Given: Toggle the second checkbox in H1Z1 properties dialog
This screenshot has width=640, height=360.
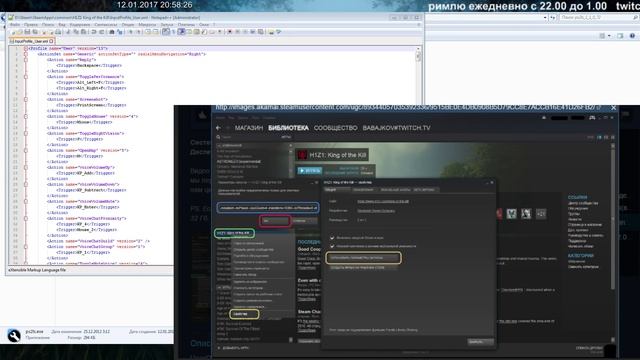Looking at the screenshot, I should (332, 246).
